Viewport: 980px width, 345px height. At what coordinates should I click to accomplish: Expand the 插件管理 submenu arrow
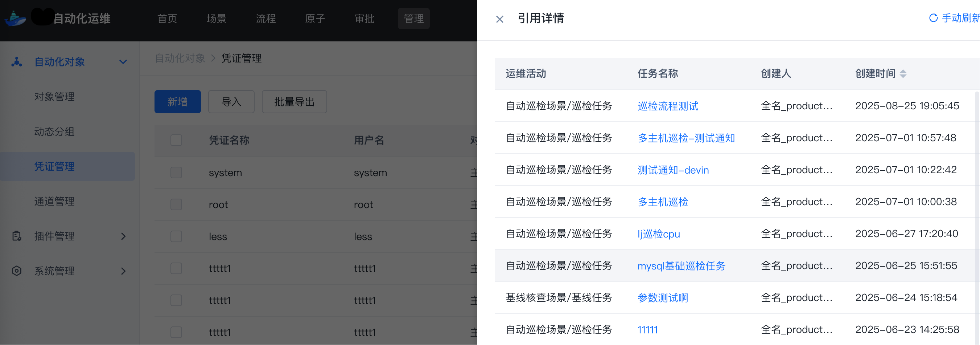[x=123, y=236]
